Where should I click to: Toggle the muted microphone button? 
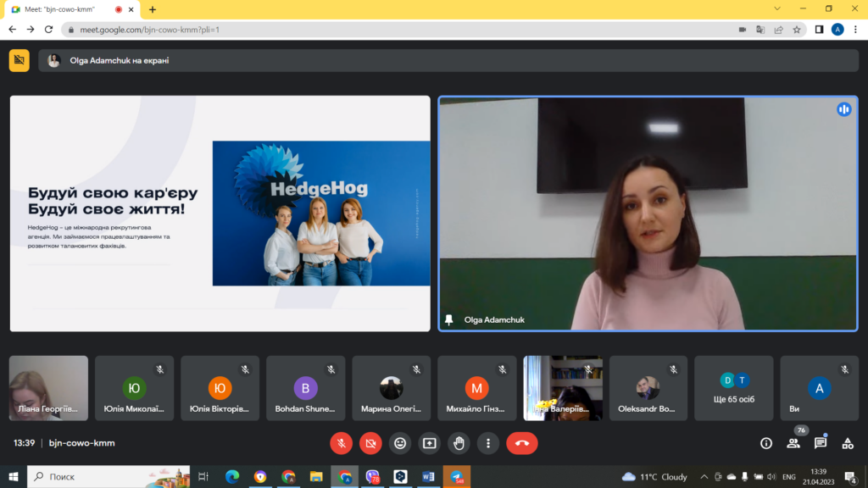tap(341, 442)
